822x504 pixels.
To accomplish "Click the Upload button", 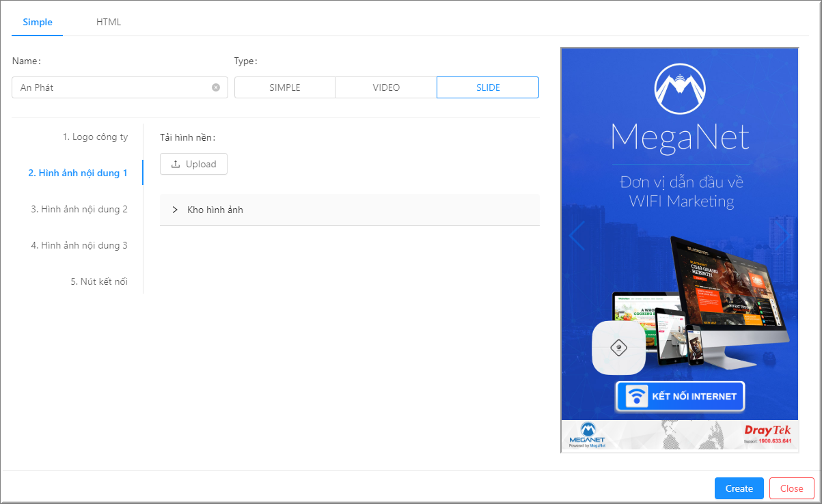I will pyautogui.click(x=193, y=164).
